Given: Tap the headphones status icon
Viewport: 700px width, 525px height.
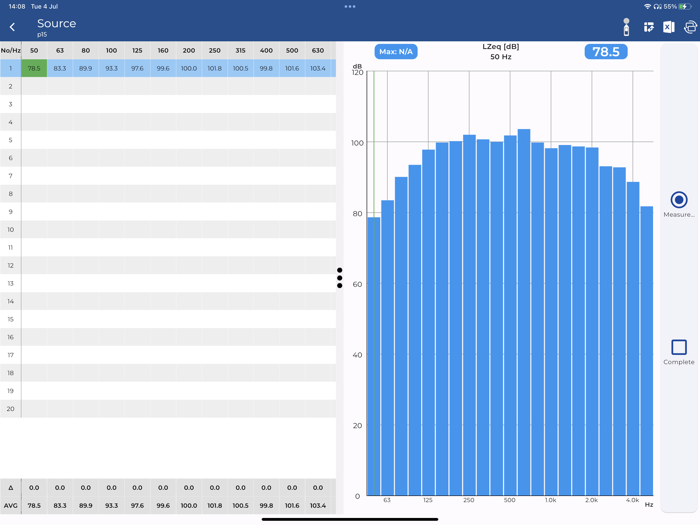Looking at the screenshot, I should (657, 7).
